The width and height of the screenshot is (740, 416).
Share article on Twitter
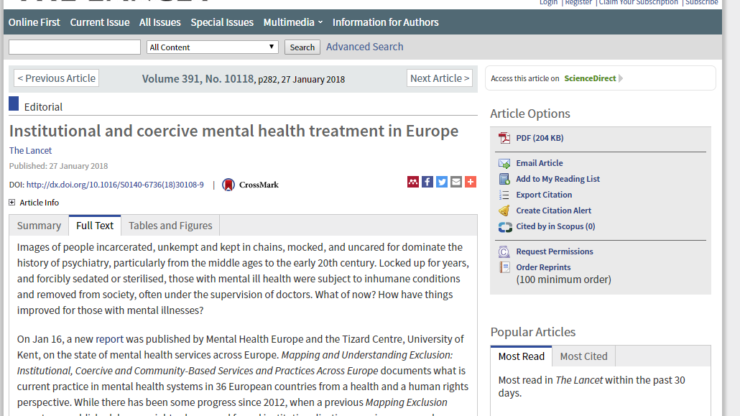(x=442, y=182)
